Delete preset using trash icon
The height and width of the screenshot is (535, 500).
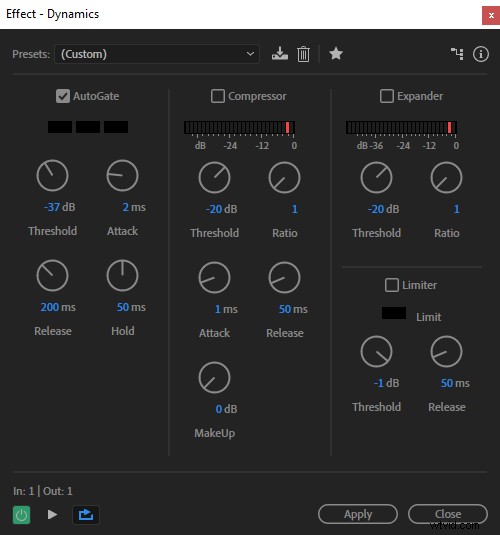(x=303, y=54)
